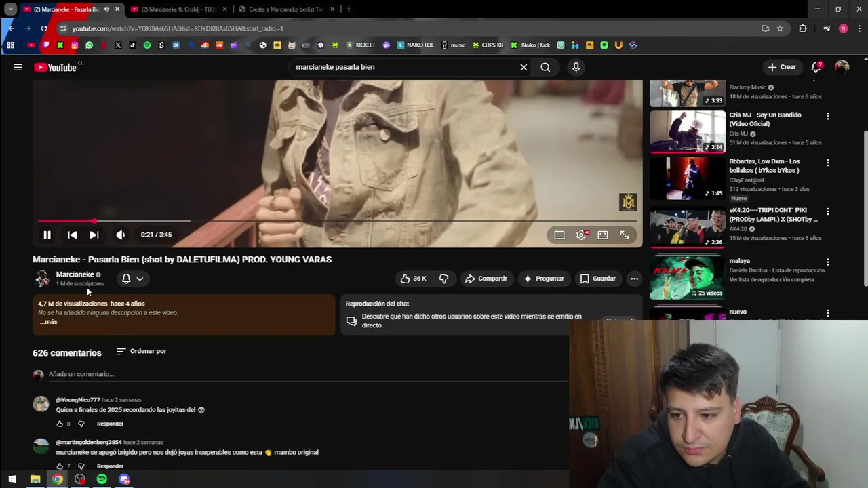Pause the video with the pause button
Viewport: 868px width, 488px height.
pyautogui.click(x=47, y=235)
